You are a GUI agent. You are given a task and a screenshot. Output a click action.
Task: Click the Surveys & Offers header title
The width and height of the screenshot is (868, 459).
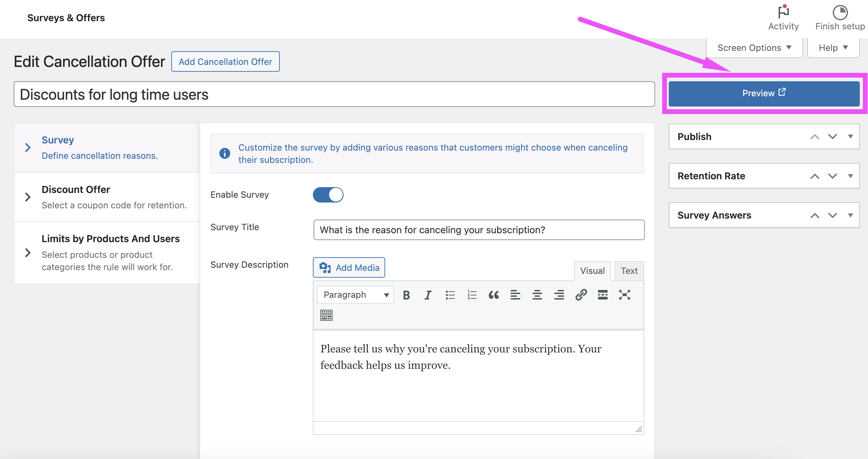pyautogui.click(x=66, y=18)
